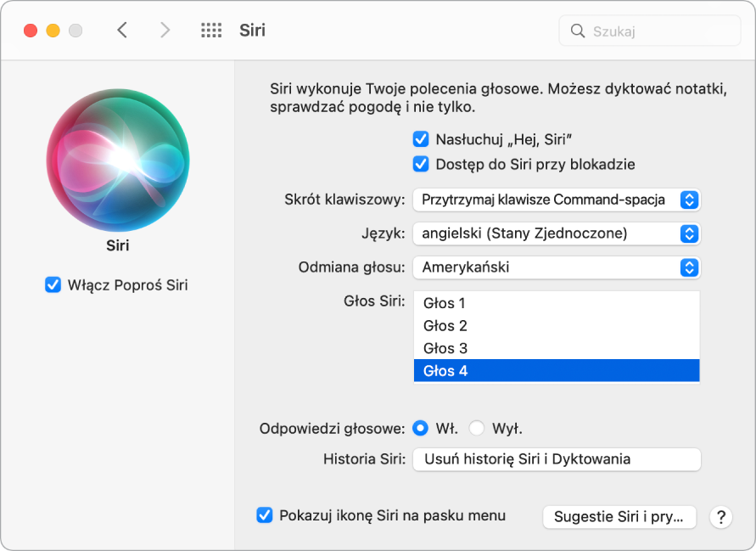Toggle "Włącz Poproś Siri" checkbox
The width and height of the screenshot is (756, 551).
pyautogui.click(x=53, y=285)
